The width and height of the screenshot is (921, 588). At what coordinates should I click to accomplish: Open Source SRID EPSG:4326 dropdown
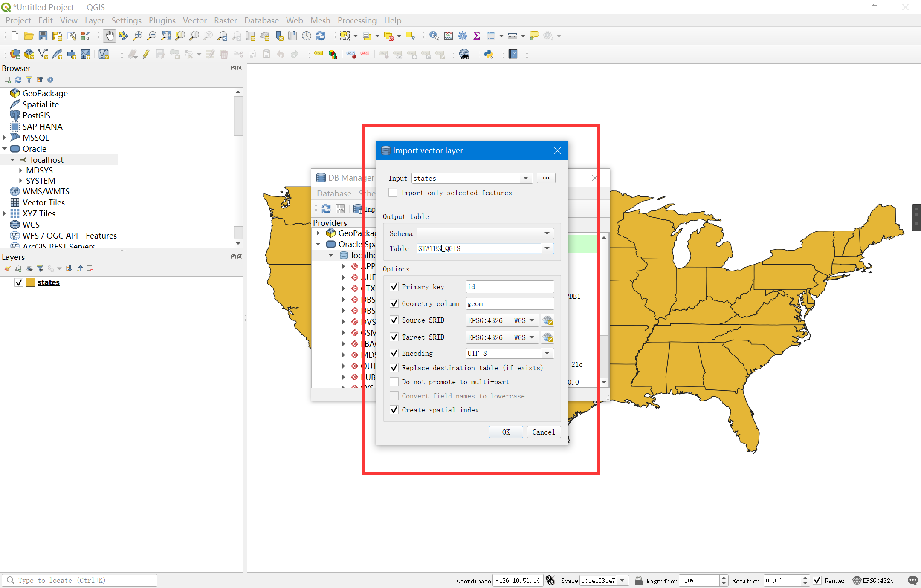[502, 320]
